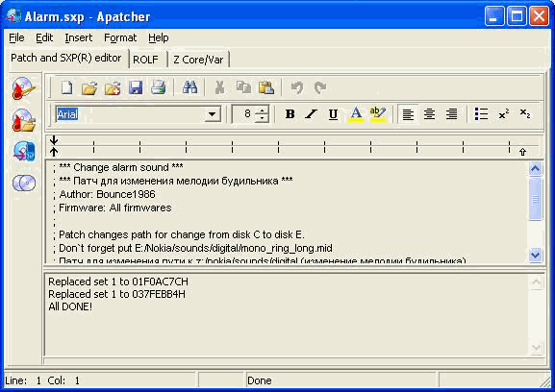The width and height of the screenshot is (555, 392).
Task: Click the Save floppy disk icon
Action: [x=136, y=87]
